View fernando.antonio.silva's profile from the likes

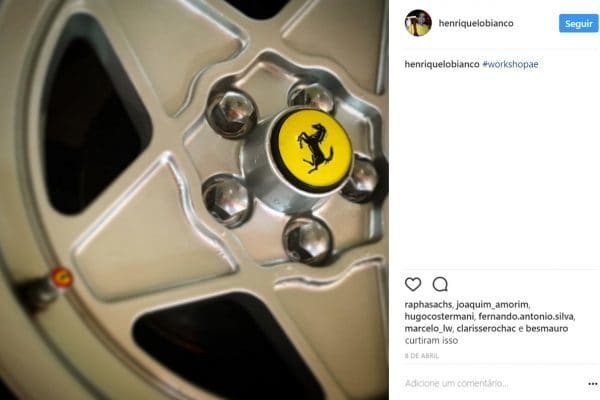(x=526, y=317)
